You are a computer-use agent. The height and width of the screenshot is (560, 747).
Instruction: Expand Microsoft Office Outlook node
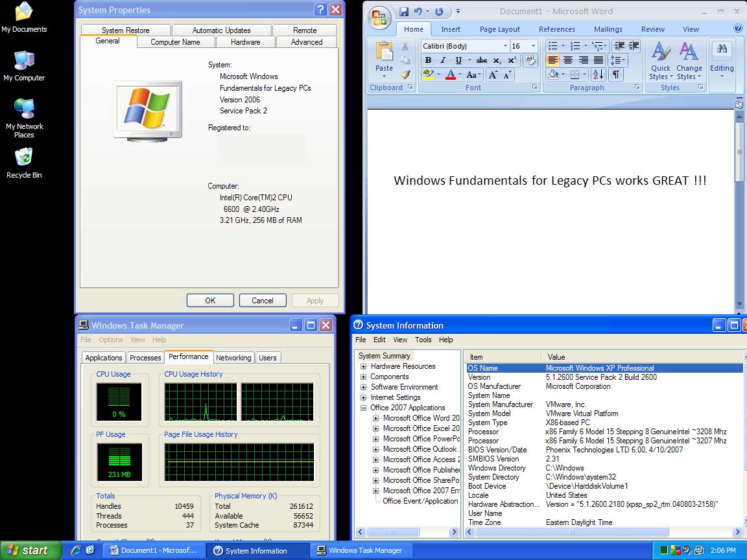[376, 449]
